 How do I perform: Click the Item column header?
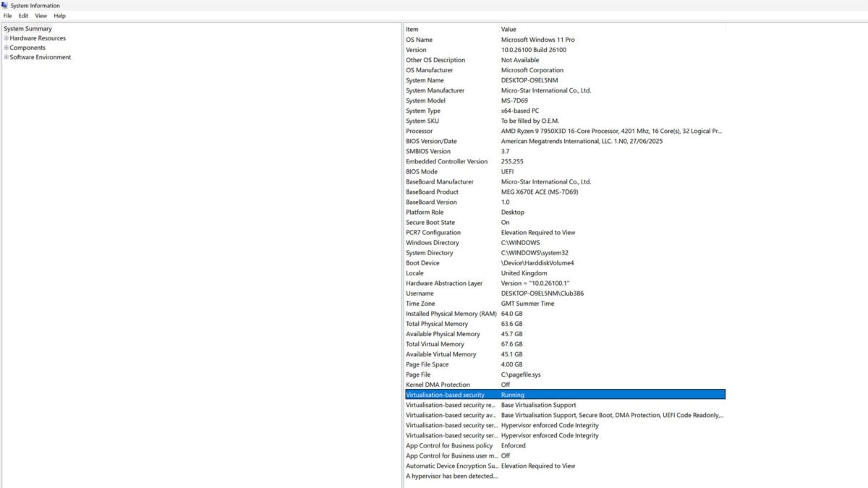click(412, 30)
